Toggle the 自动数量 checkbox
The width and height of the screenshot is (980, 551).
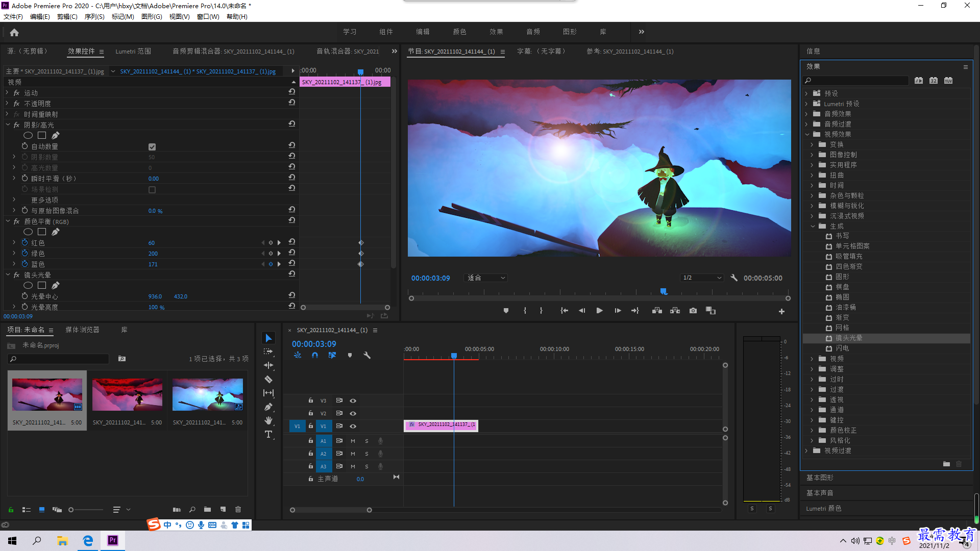152,147
